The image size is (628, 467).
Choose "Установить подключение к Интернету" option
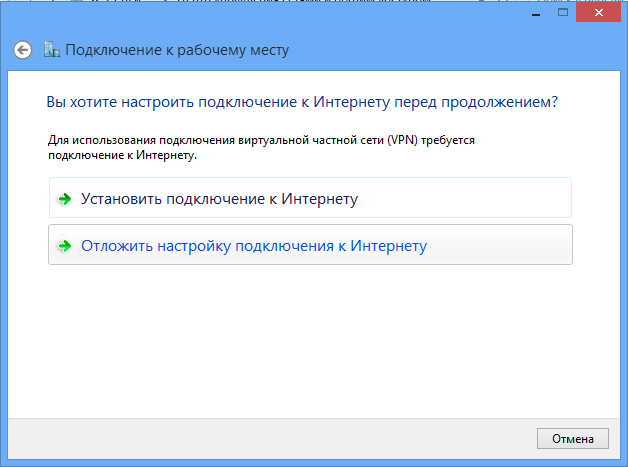(x=219, y=199)
